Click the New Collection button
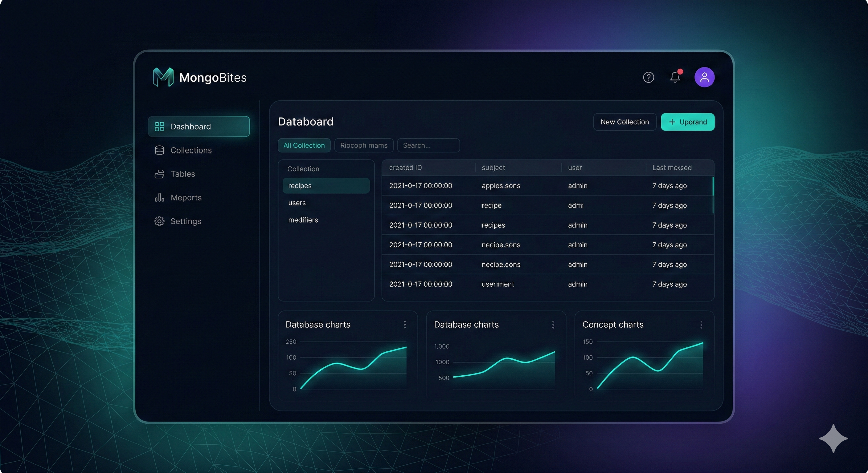 click(624, 122)
